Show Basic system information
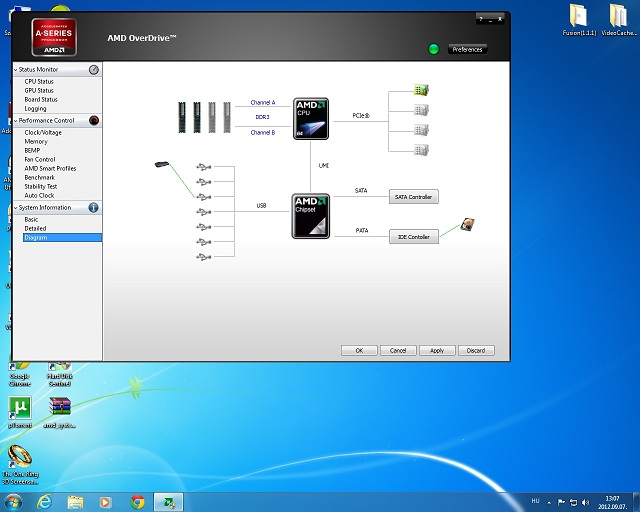The height and width of the screenshot is (512, 640). tap(31, 220)
